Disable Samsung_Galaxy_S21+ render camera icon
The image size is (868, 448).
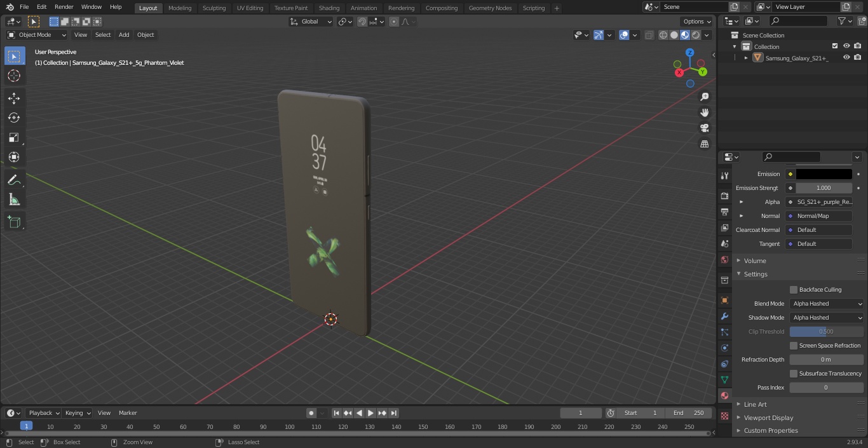coord(858,58)
